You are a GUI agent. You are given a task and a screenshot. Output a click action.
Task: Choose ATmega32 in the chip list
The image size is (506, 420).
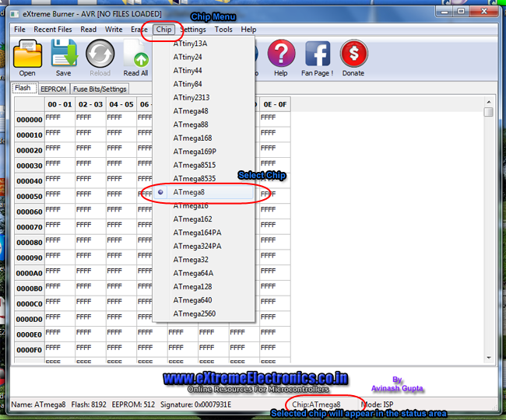[x=203, y=260]
